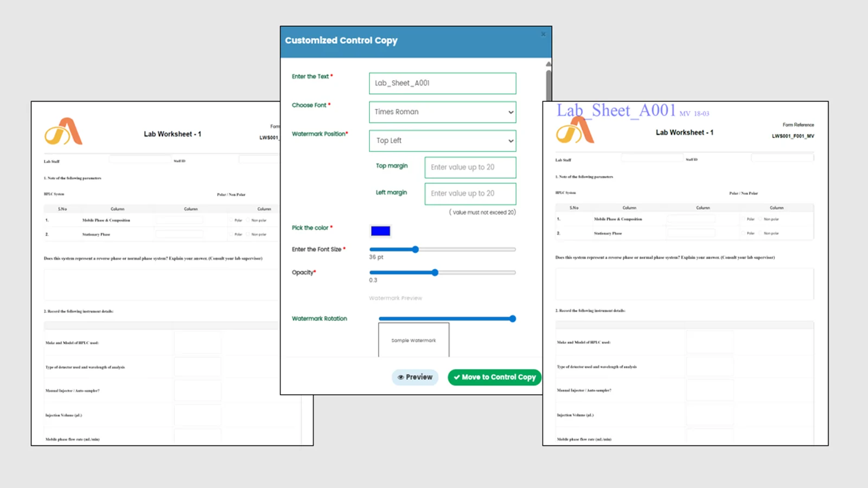Click the Left margin input field
868x488 pixels.
470,194
